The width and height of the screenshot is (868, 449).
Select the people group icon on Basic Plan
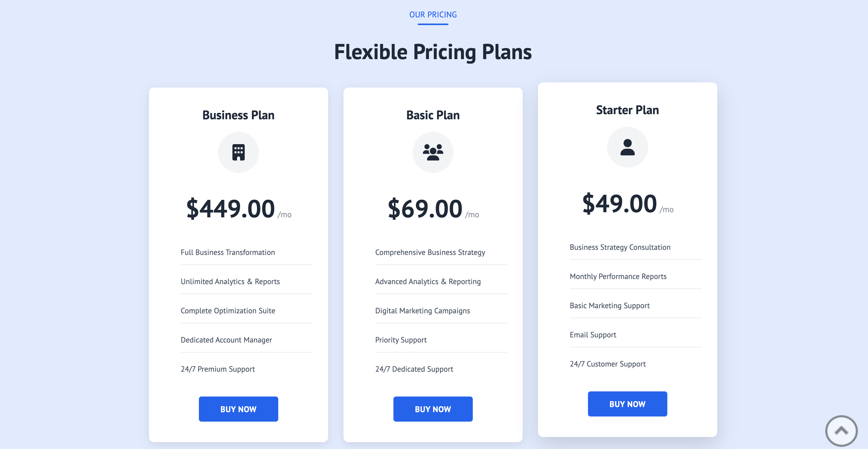pos(433,152)
